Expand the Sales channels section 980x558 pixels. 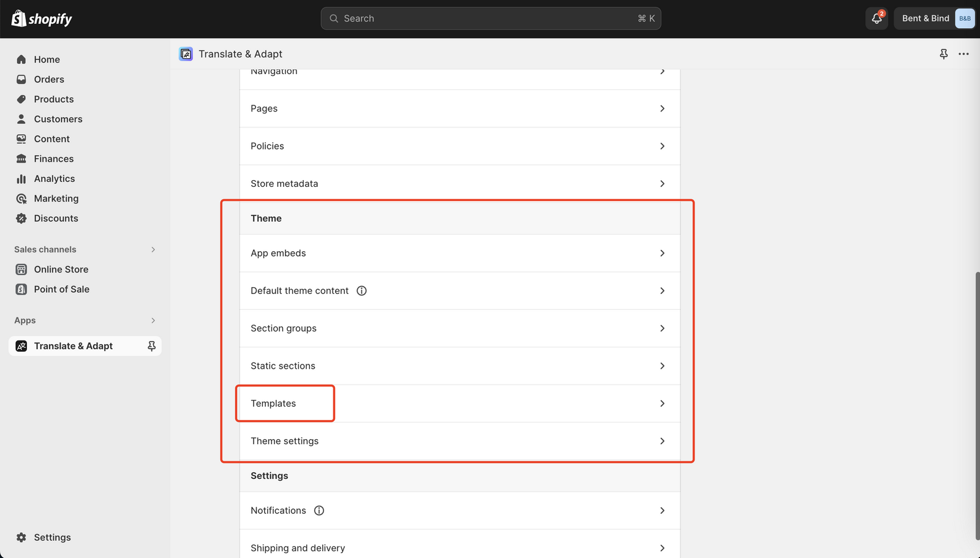[153, 249]
